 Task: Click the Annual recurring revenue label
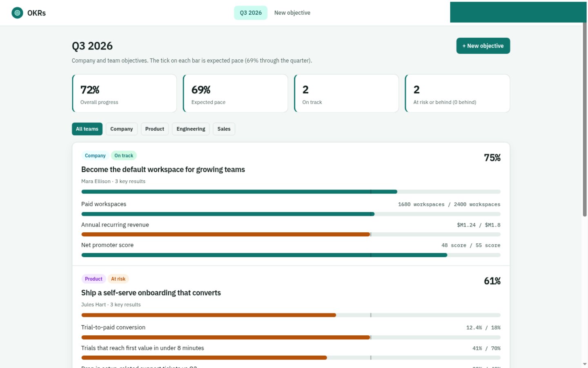[115, 225]
